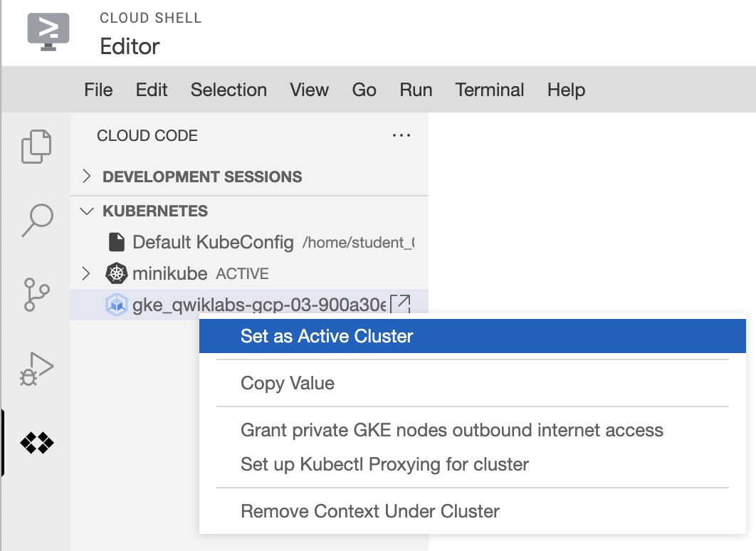Click the external link icon beside GKE cluster
This screenshot has width=756, height=551.
point(402,304)
